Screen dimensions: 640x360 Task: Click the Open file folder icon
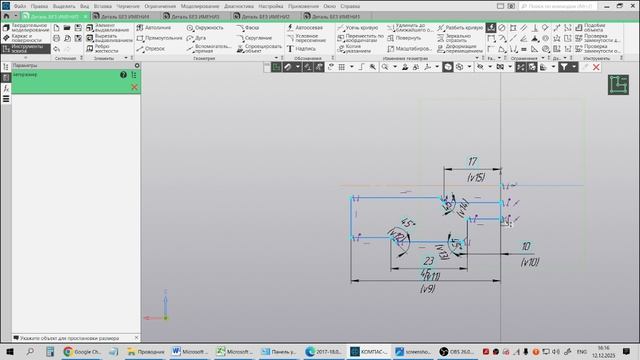pyautogui.click(x=67, y=28)
